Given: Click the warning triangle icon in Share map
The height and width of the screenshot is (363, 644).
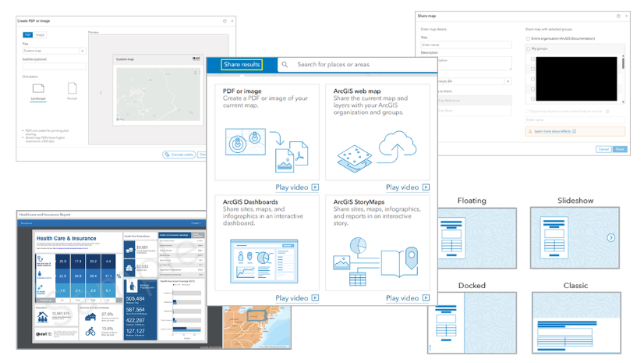Looking at the screenshot, I should pos(530,132).
